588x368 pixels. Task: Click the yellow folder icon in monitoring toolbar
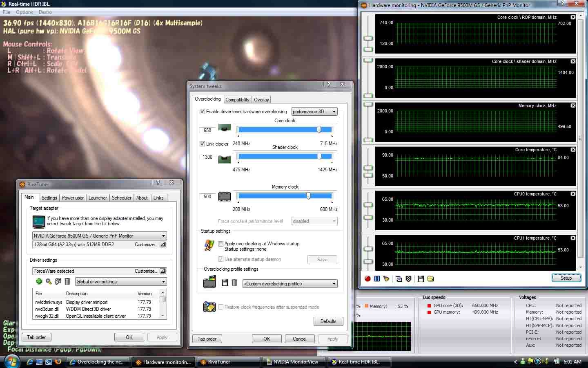430,278
